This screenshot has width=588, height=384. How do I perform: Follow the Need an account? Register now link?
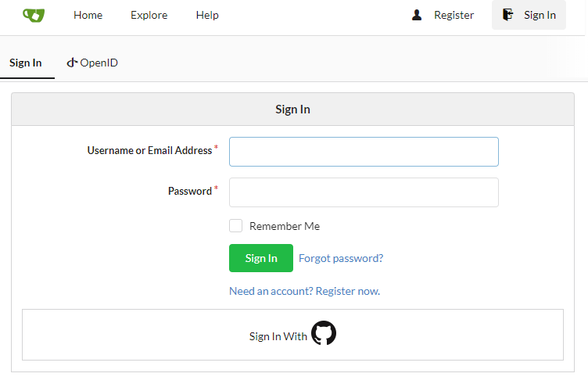point(304,291)
